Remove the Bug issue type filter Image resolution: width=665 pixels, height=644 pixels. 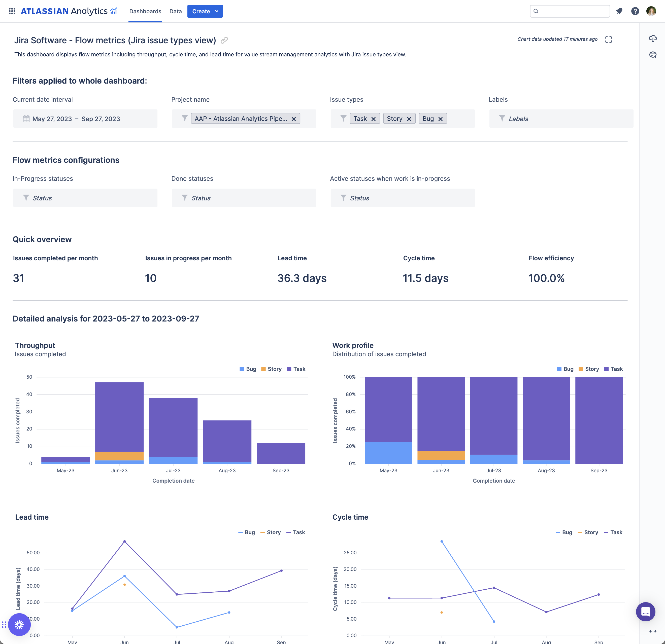440,119
